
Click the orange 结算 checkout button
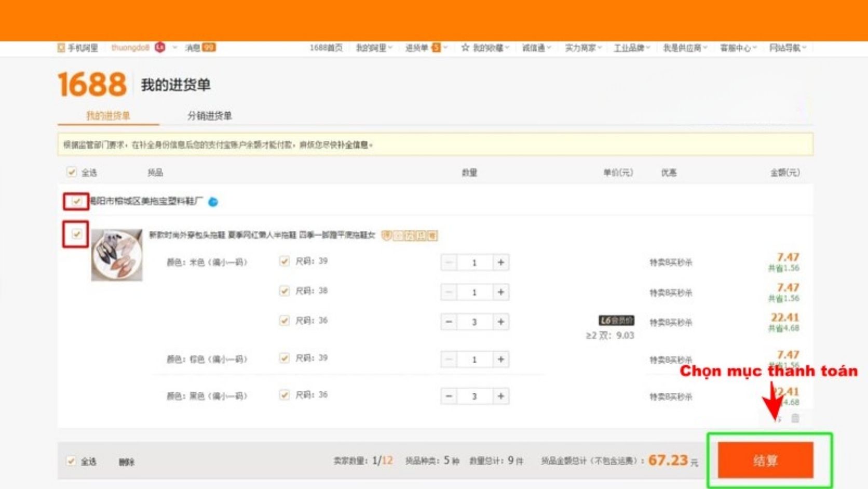[765, 460]
